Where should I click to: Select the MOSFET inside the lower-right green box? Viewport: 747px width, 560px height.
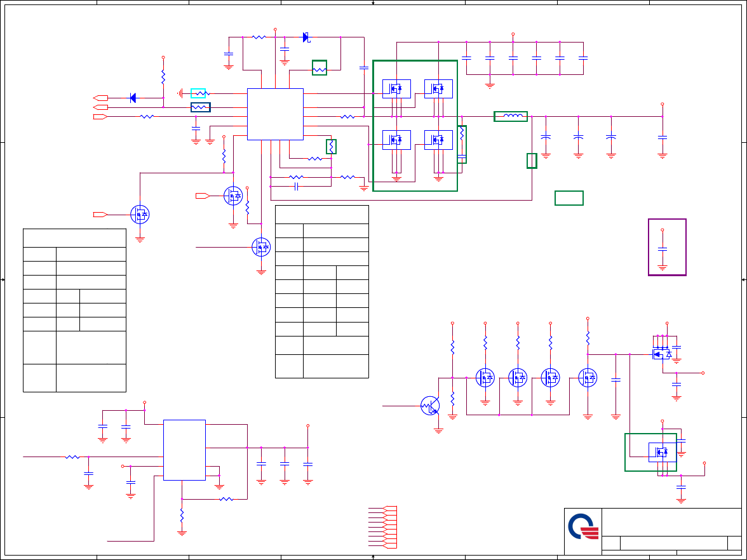click(662, 452)
